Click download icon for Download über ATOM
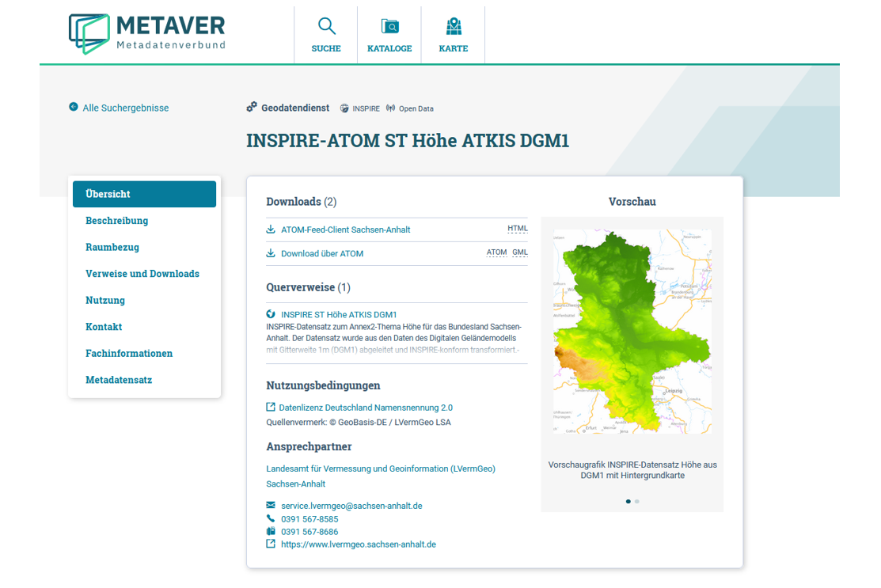This screenshot has height=588, width=881. pyautogui.click(x=271, y=253)
